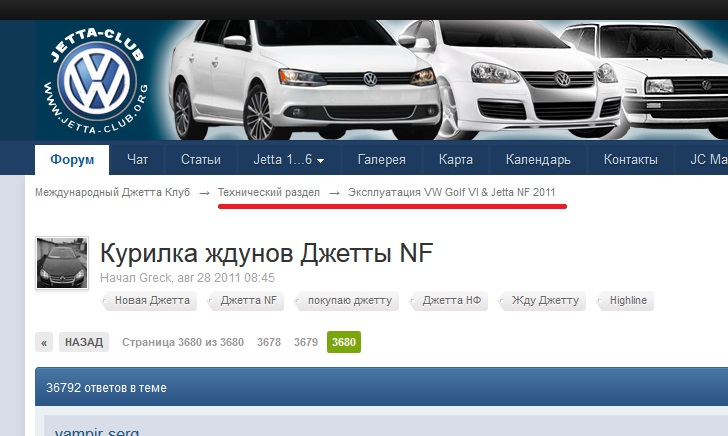Select the Джетта НФ tag
Screen dimensions: 728x436
coord(448,301)
